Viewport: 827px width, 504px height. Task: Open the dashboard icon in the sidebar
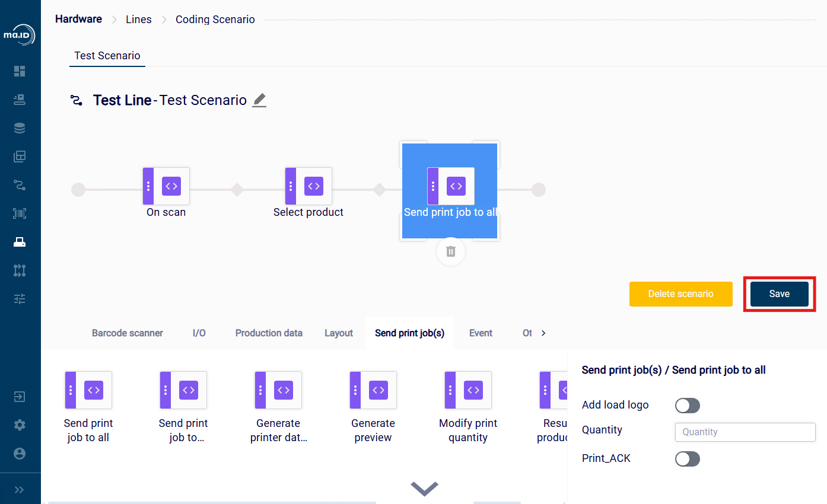pos(20,71)
